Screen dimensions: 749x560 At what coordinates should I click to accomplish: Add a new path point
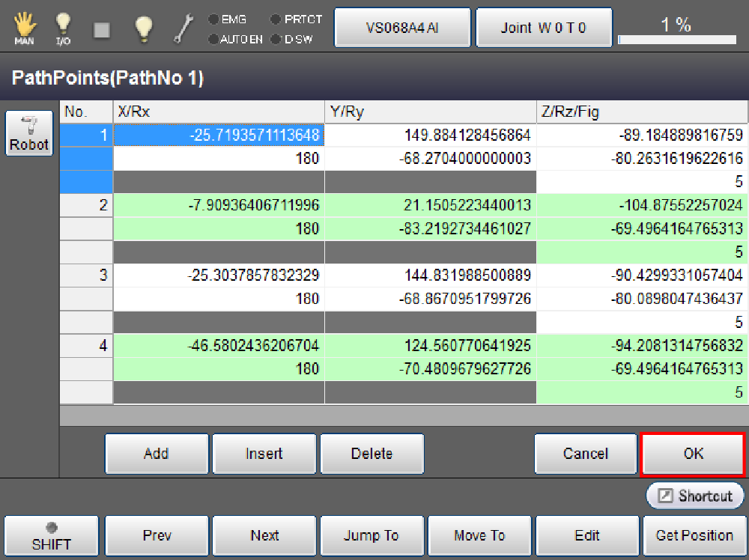[157, 454]
